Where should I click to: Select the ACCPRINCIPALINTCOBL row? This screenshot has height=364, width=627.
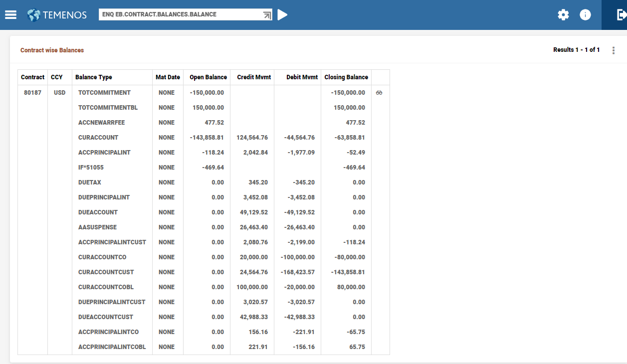point(112,347)
